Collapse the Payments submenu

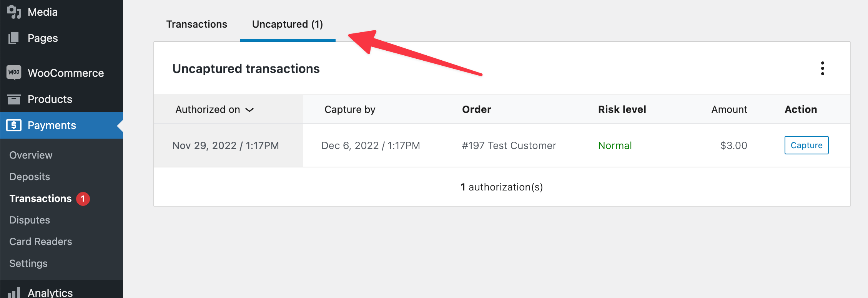pyautogui.click(x=52, y=125)
